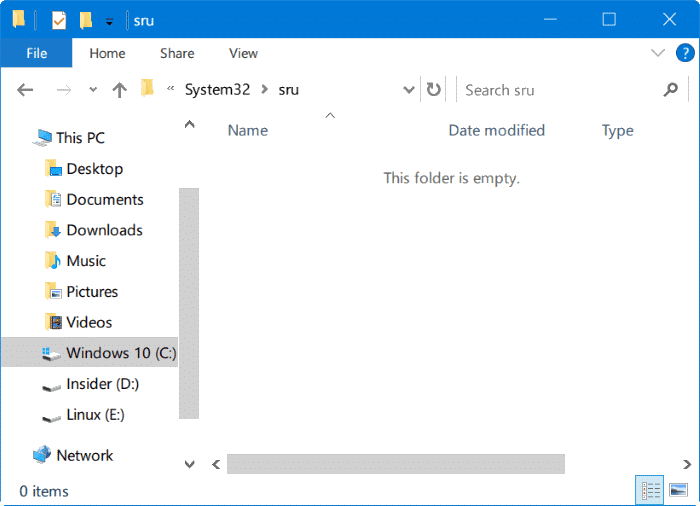
Task: Click the This PC computer icon
Action: pos(42,138)
